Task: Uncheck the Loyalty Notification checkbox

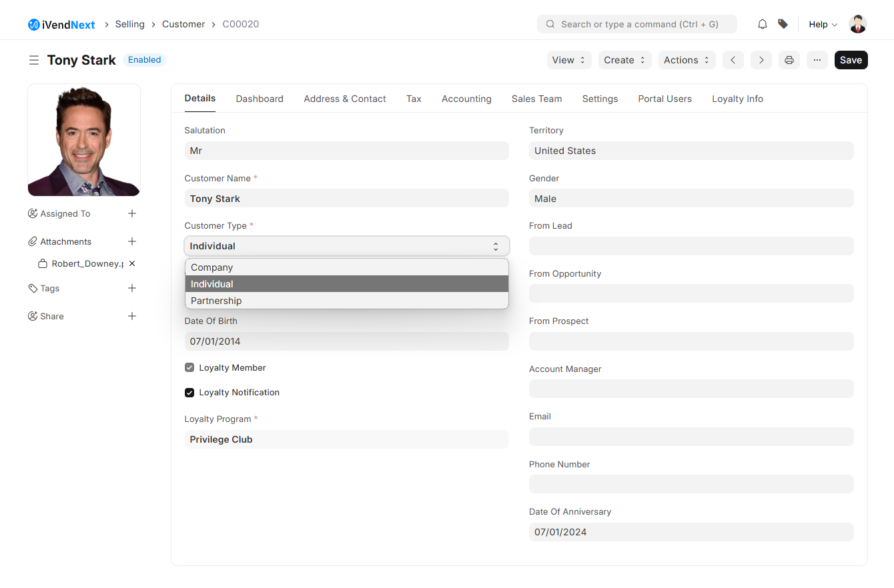Action: [x=189, y=393]
